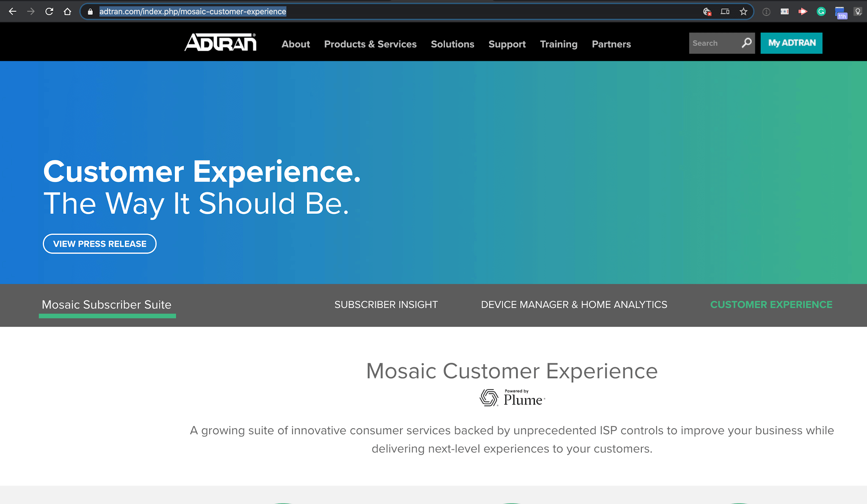Click the pink video recording extension icon
The height and width of the screenshot is (504, 867).
tap(803, 11)
